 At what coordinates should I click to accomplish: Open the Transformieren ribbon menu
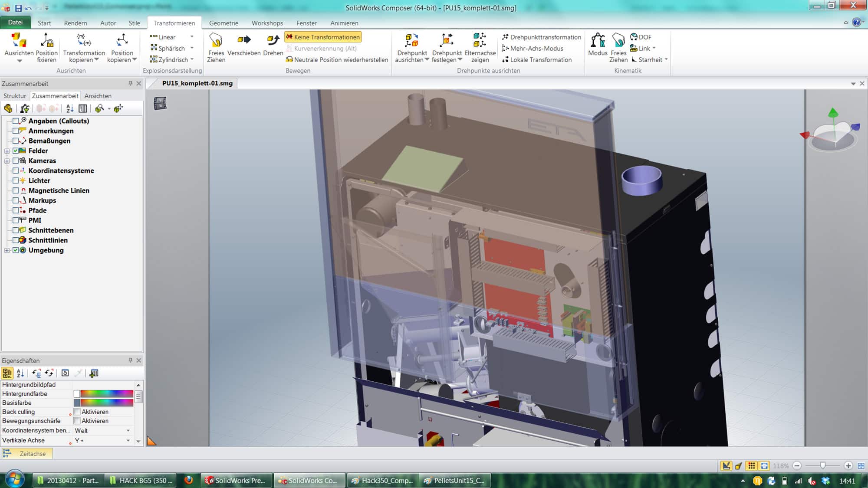pos(174,23)
